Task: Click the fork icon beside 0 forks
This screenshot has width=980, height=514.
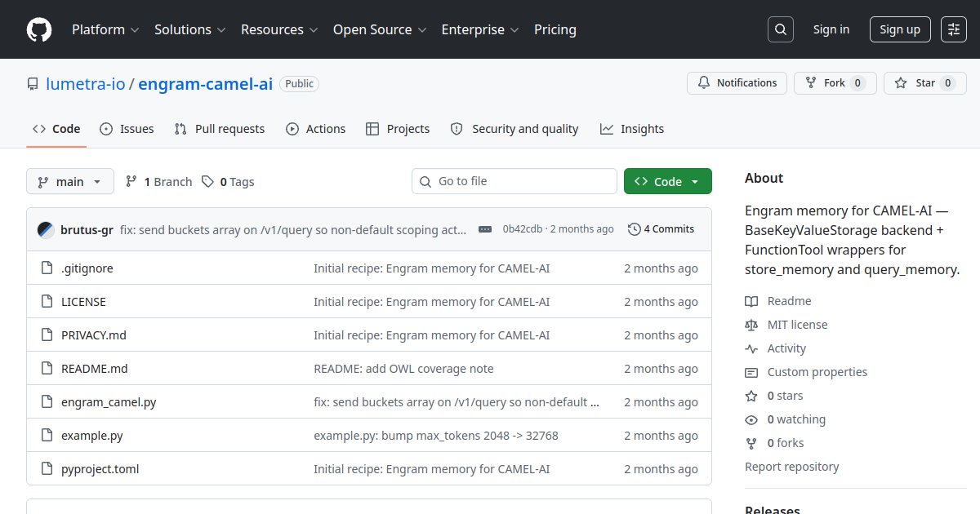Action: 751,443
